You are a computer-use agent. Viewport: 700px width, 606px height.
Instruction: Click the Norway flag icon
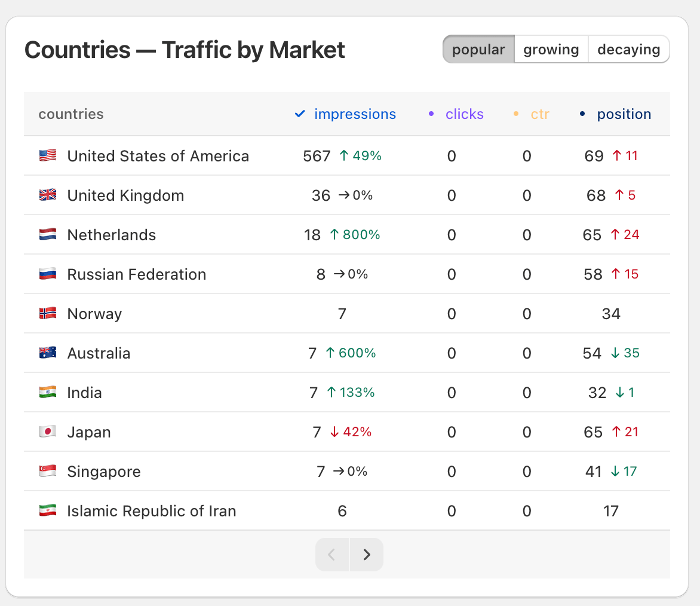click(47, 313)
